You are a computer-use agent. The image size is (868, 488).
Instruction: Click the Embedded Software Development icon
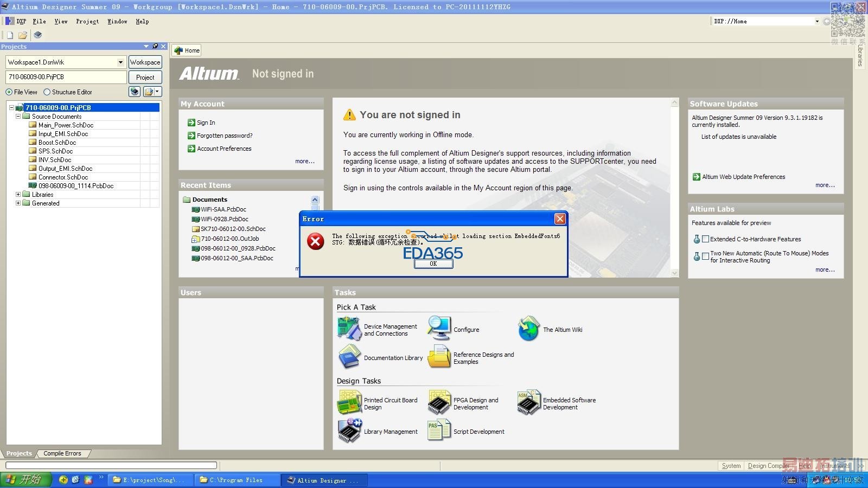coord(528,403)
